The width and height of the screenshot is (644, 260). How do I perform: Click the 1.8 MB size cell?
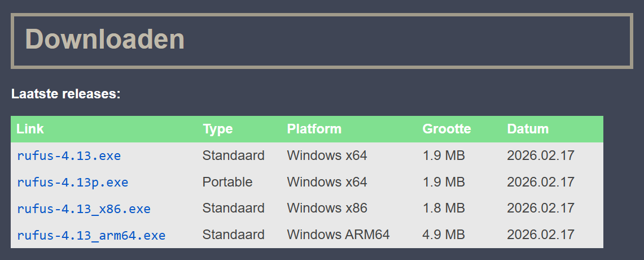tap(444, 208)
